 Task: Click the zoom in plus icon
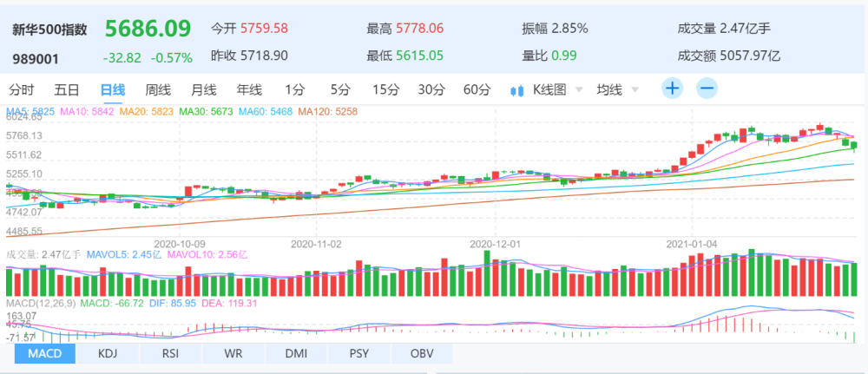(x=673, y=89)
